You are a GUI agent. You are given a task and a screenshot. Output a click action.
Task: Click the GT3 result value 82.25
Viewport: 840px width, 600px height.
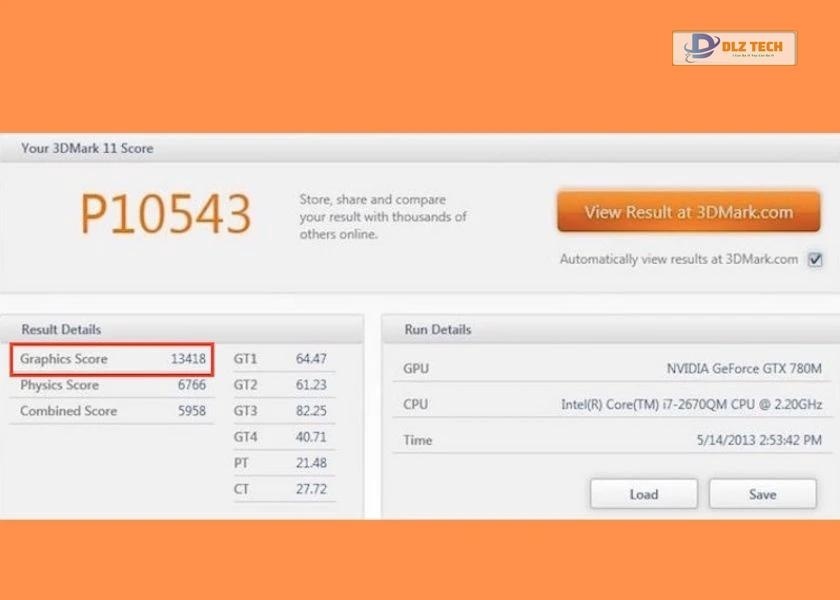click(311, 411)
